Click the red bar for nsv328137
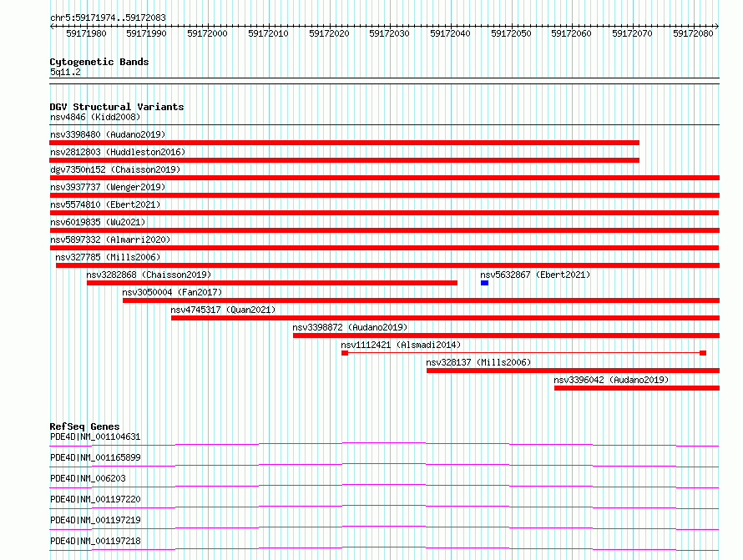The image size is (743, 560). pyautogui.click(x=573, y=371)
